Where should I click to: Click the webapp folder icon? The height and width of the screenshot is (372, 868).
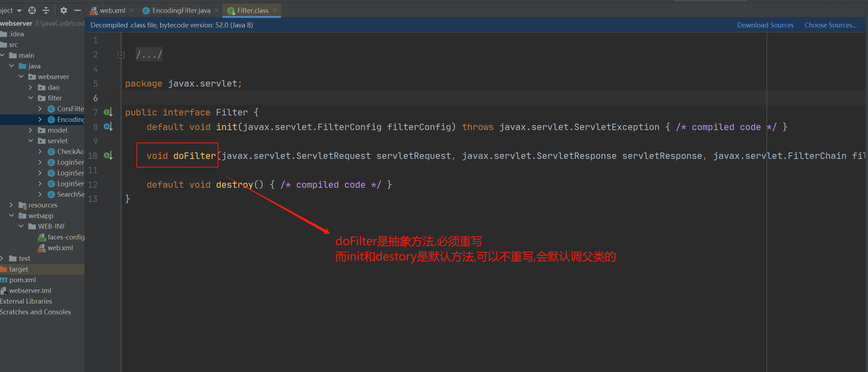click(x=22, y=216)
